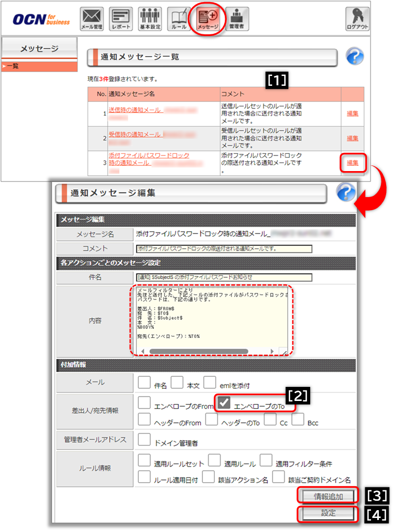Screen dimensions: 397x532
Task: Open help icon beside 通知メッセージ一覧 heading
Action: point(354,56)
